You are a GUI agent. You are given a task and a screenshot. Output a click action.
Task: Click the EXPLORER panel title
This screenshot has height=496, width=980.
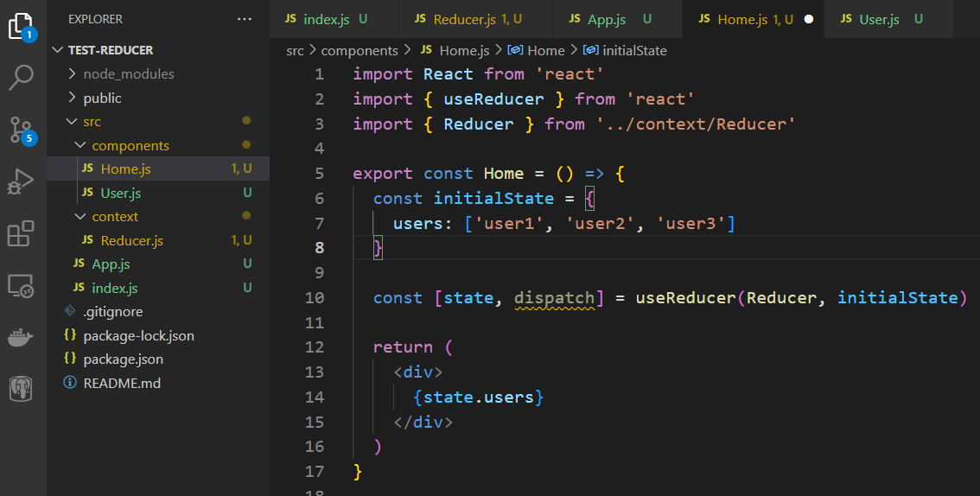[x=96, y=19]
